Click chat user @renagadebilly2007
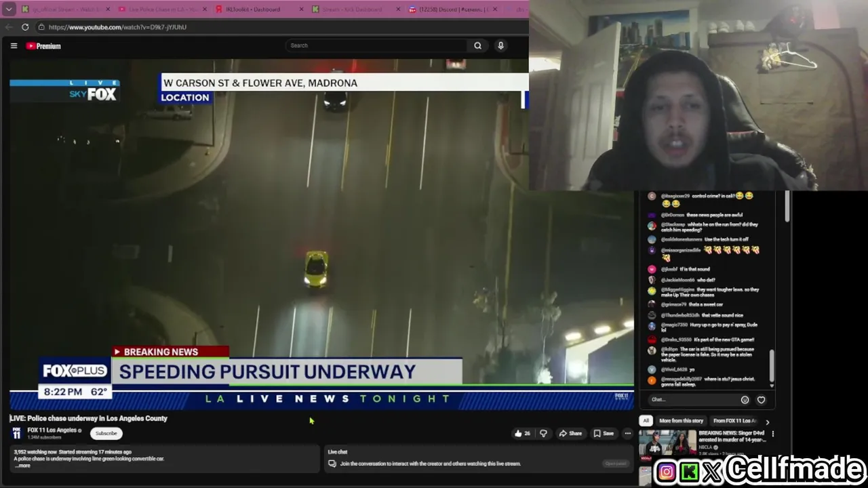 point(682,379)
